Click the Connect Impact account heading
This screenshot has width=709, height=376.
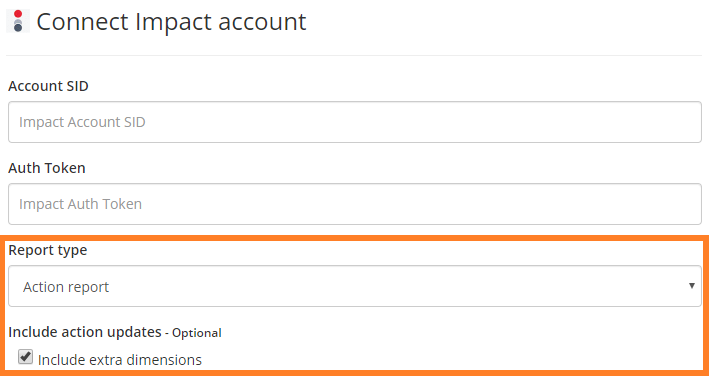tap(171, 21)
